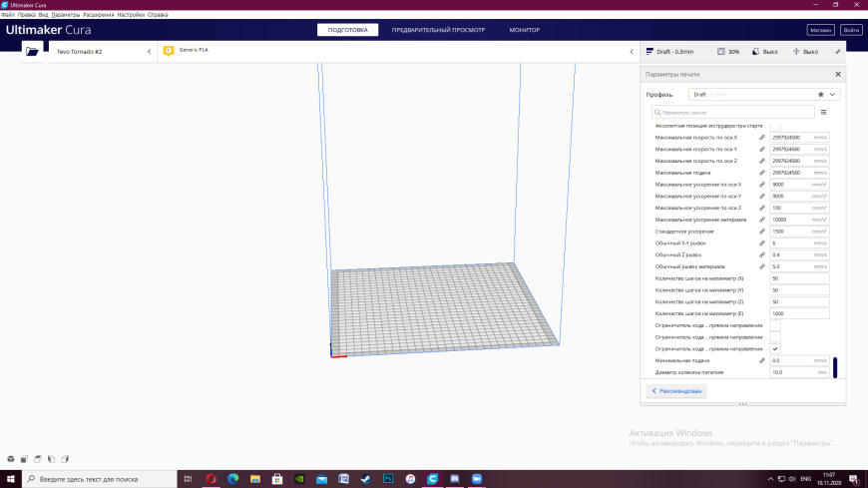Click the Generic PLA material icon
This screenshot has height=488, width=868.
tap(169, 51)
